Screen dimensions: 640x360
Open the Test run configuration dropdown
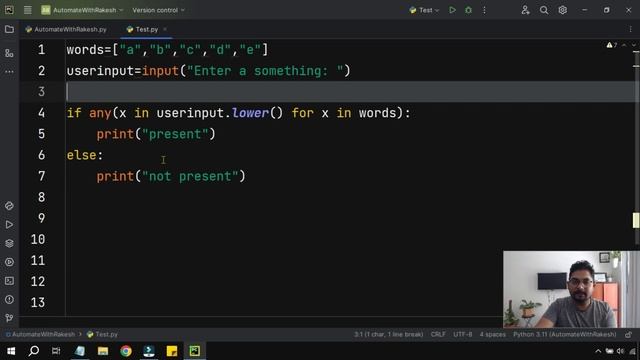[x=424, y=10]
